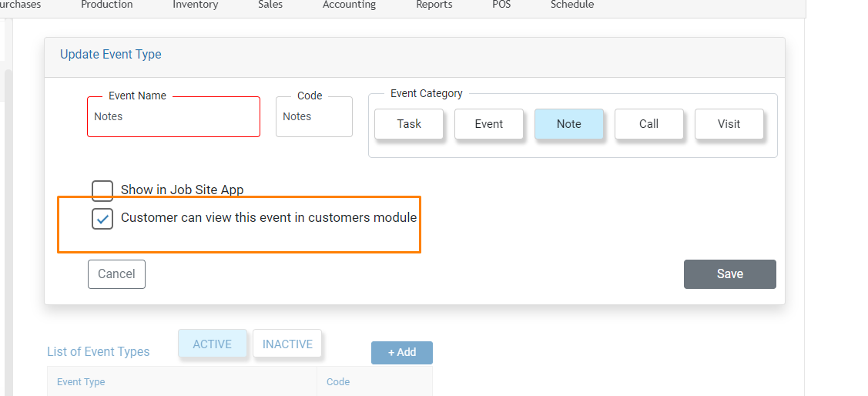Screen dimensions: 868x396
Task: Switch to the ACTIVE event types list
Action: (x=213, y=344)
